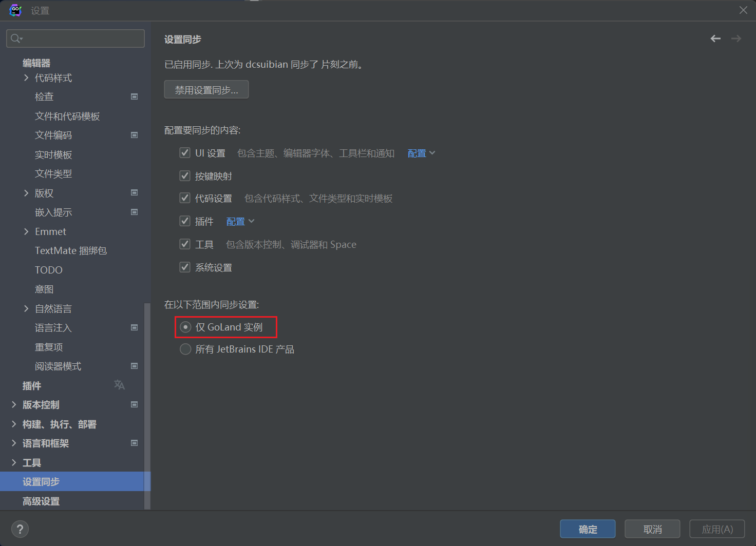Click the project-level icon beside 语言和框架
This screenshot has height=546, width=756.
coord(135,443)
